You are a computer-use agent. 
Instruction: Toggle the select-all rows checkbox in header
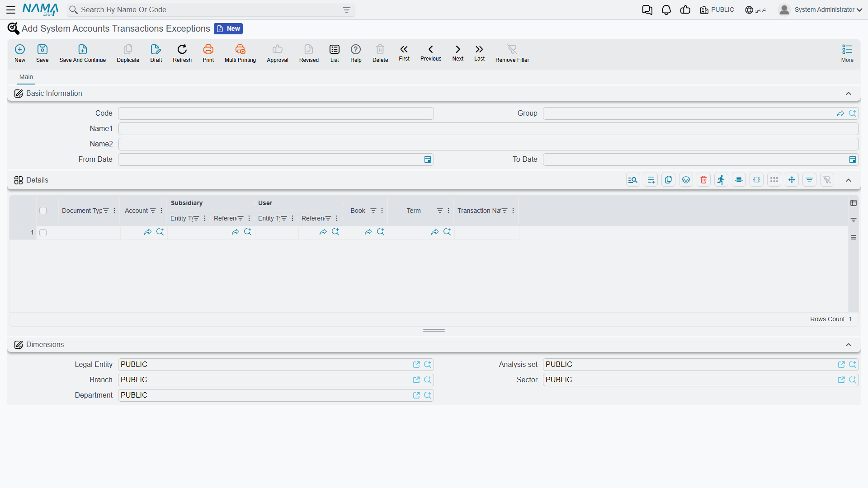43,211
